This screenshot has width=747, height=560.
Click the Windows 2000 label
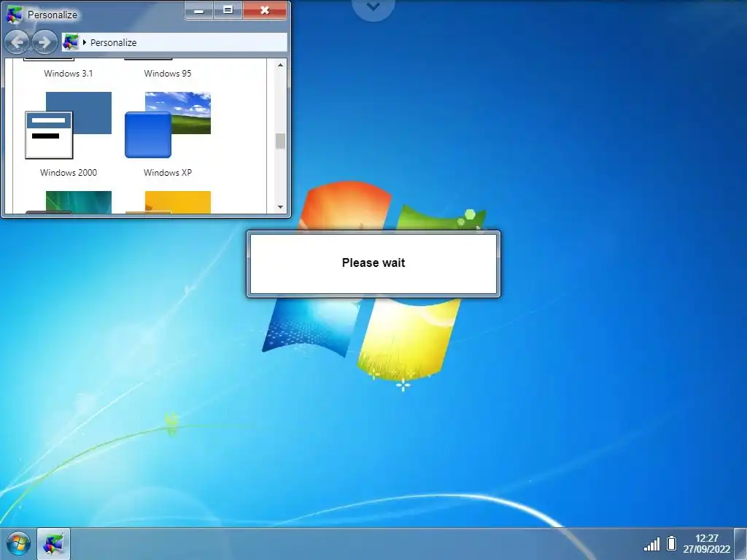pos(68,172)
